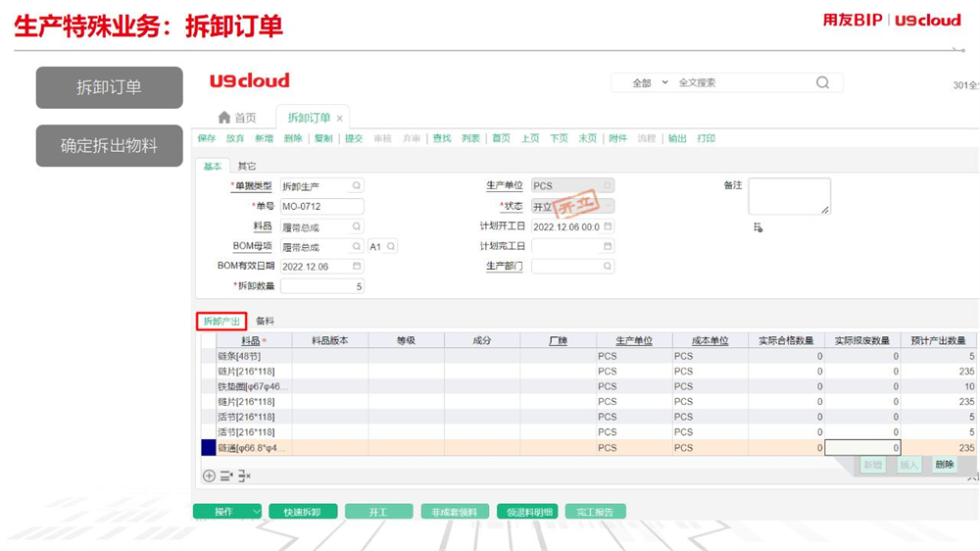Click 新增 in the top toolbar
This screenshot has height=551, width=980.
pos(264,138)
